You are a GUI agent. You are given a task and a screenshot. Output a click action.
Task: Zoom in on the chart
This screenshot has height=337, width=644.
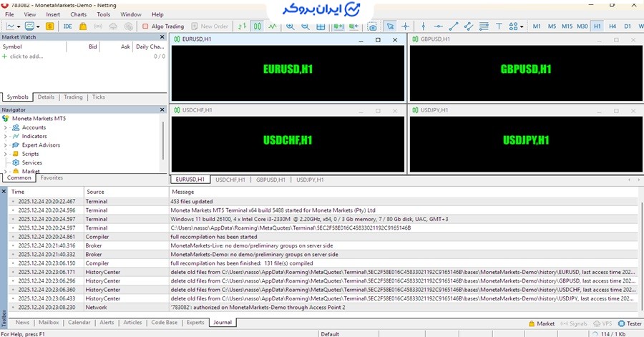pyautogui.click(x=290, y=26)
